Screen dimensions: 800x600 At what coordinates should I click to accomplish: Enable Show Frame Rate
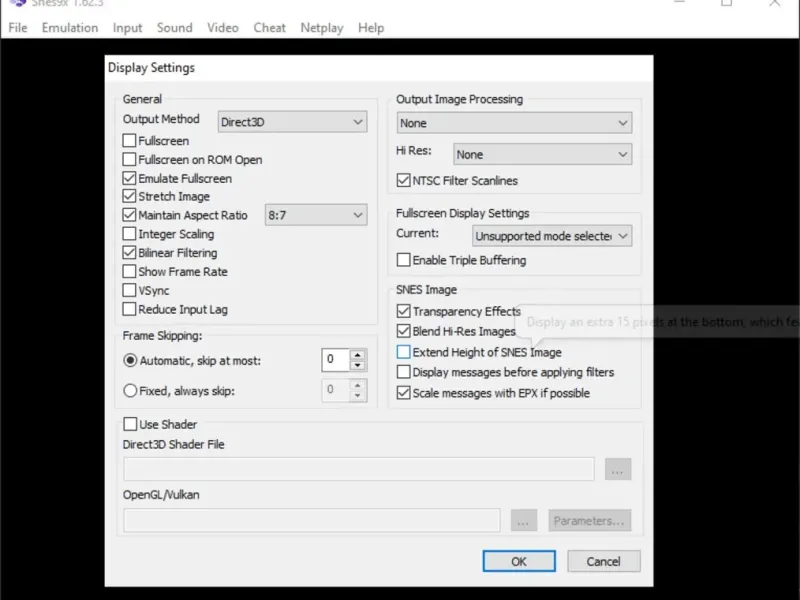point(130,271)
